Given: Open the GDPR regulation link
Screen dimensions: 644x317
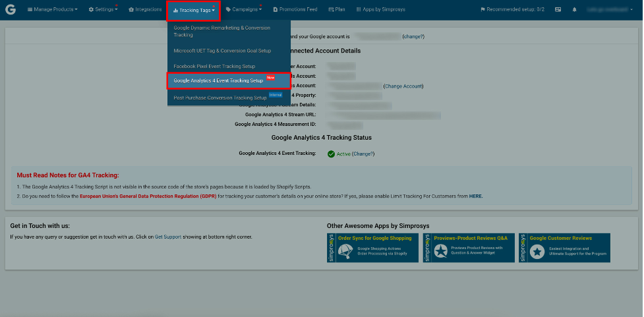Looking at the screenshot, I should (x=148, y=196).
